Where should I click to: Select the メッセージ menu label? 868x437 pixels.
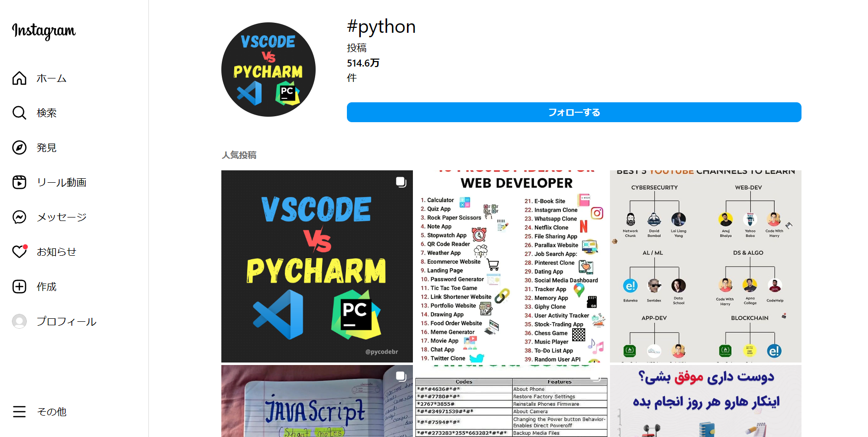coord(62,218)
